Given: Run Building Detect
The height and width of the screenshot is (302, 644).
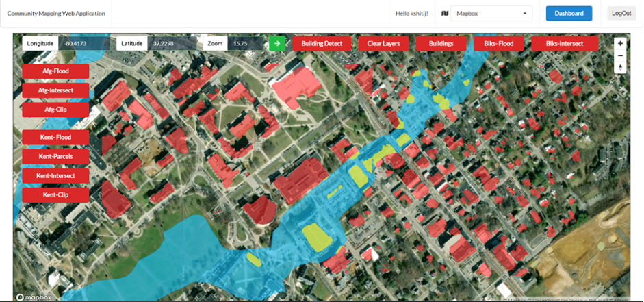Looking at the screenshot, I should [x=322, y=43].
